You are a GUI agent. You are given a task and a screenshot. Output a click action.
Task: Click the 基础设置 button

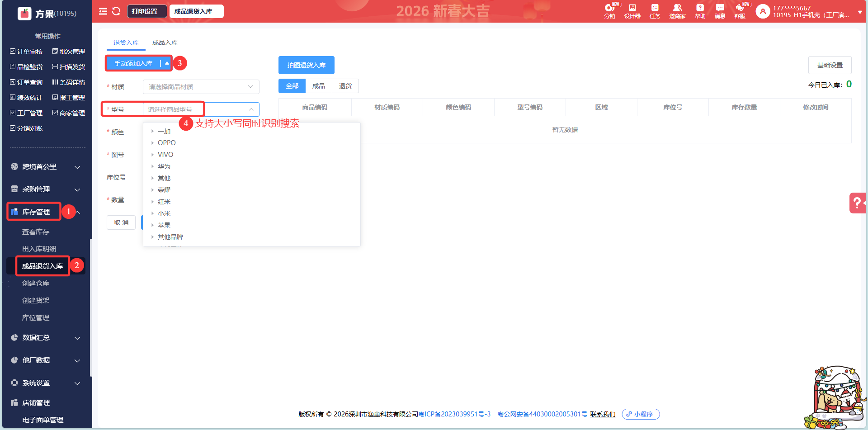click(830, 65)
